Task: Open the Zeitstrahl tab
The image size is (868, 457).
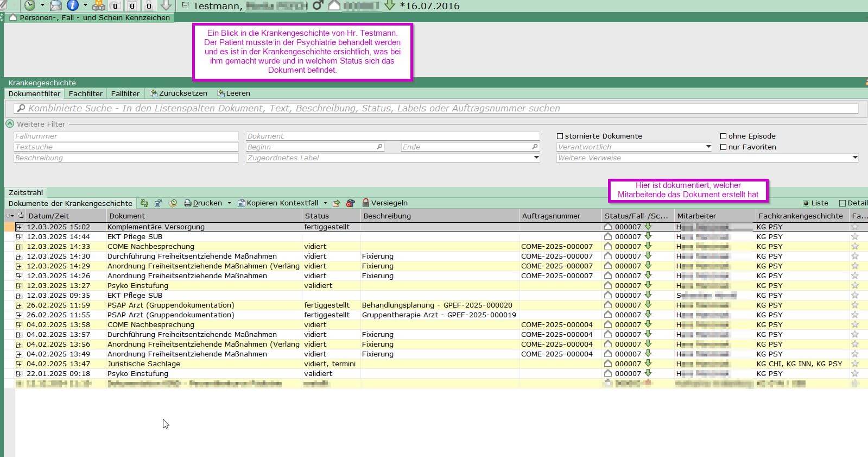Action: tap(26, 192)
